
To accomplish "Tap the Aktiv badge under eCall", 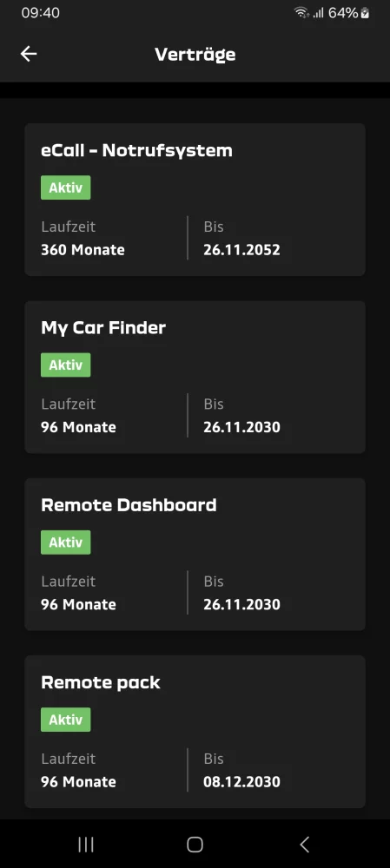I will tap(65, 187).
